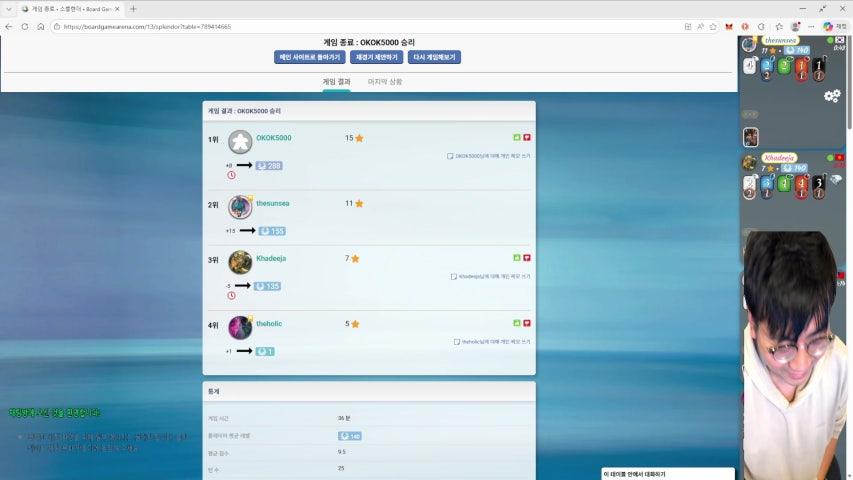Click the browser home icon

click(41, 27)
